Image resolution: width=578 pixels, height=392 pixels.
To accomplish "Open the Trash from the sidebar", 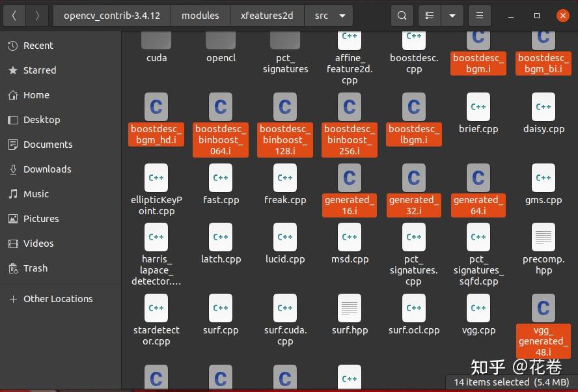I will 35,268.
